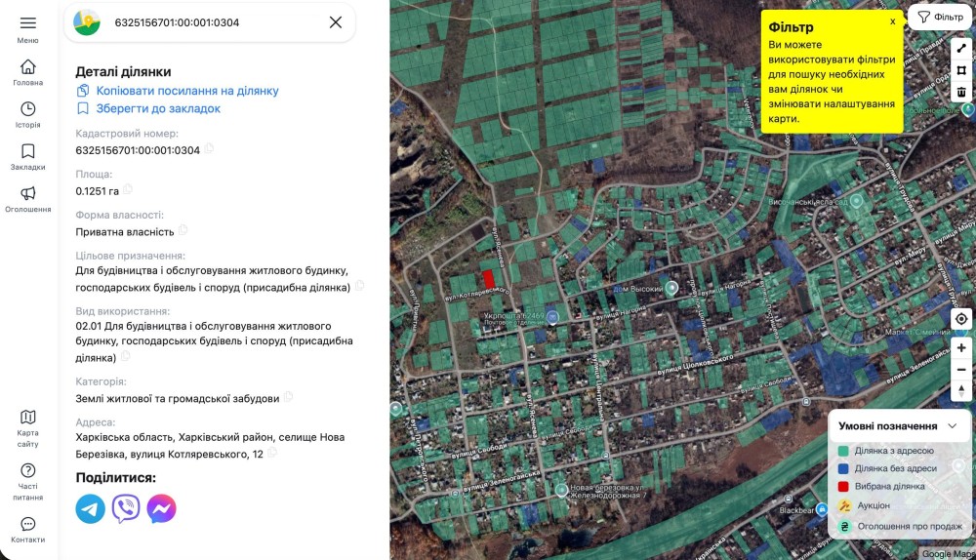Image resolution: width=976 pixels, height=560 pixels.
Task: Delete map drawings with trash icon
Action: [961, 92]
